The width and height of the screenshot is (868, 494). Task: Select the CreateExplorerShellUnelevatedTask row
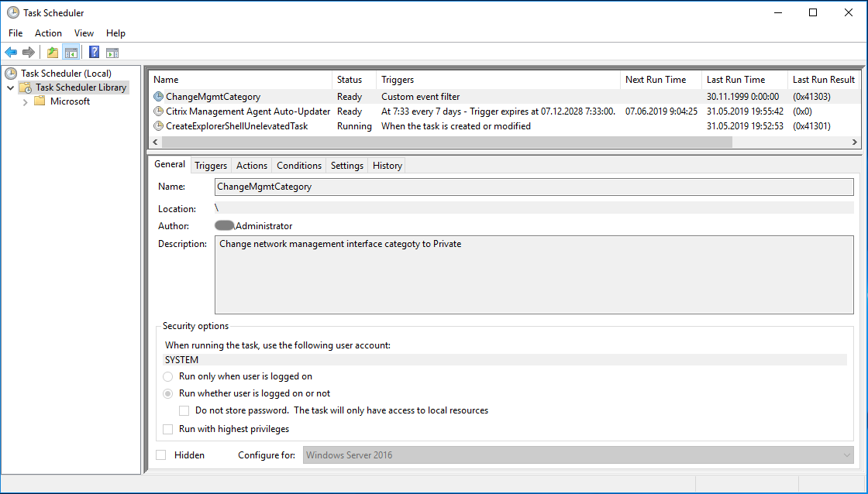236,126
